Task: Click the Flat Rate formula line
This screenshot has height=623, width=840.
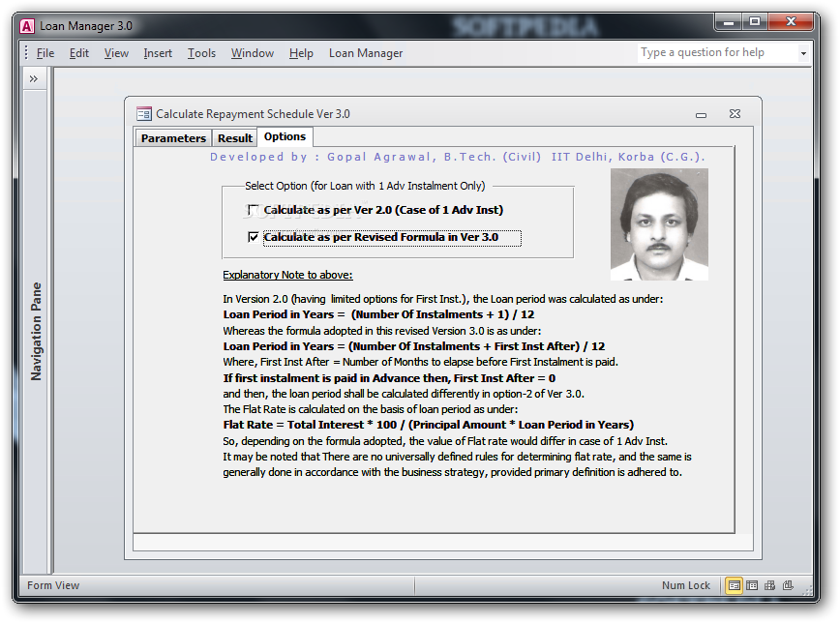Action: coord(428,425)
